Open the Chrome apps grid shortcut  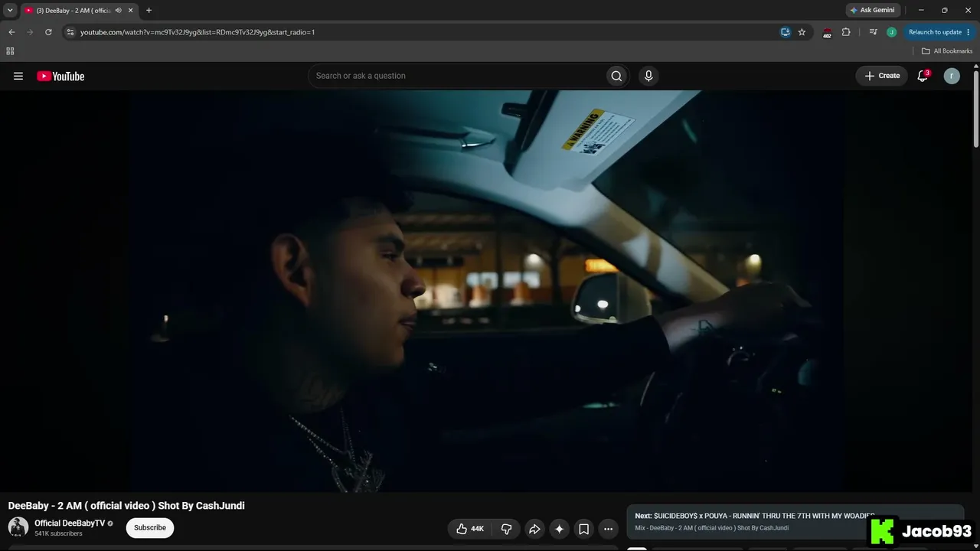pos(10,51)
